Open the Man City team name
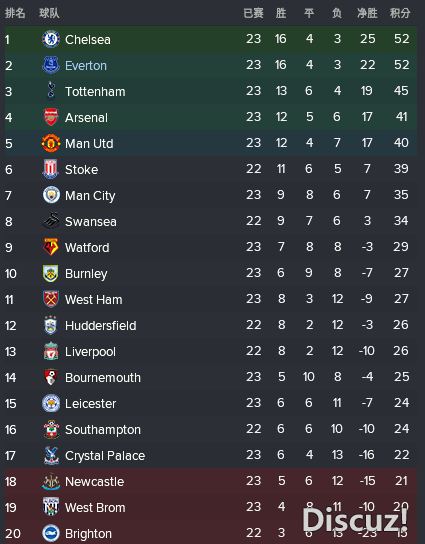 [x=90, y=196]
